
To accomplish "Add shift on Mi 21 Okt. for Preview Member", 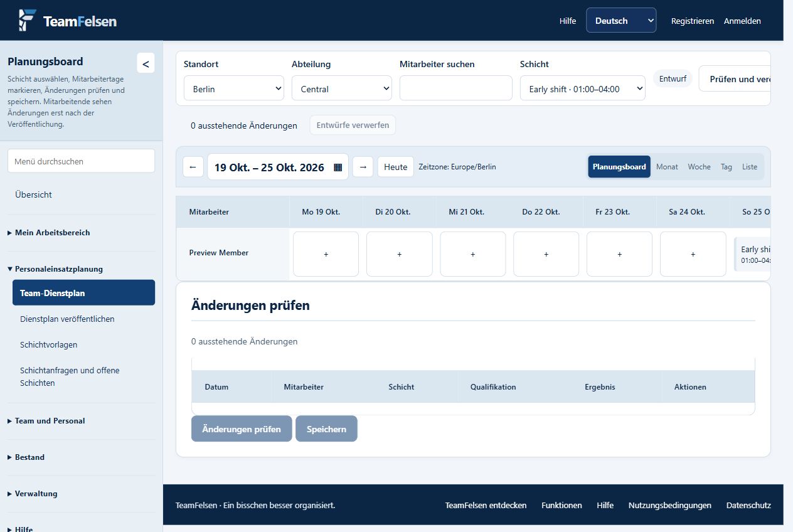I will 472,254.
